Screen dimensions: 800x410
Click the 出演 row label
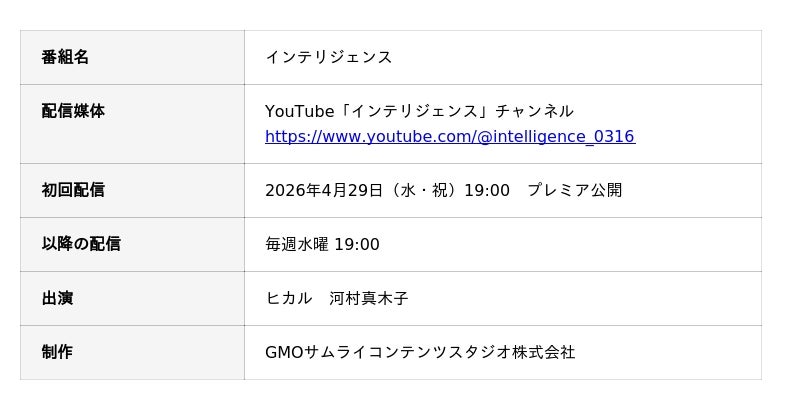(57, 298)
